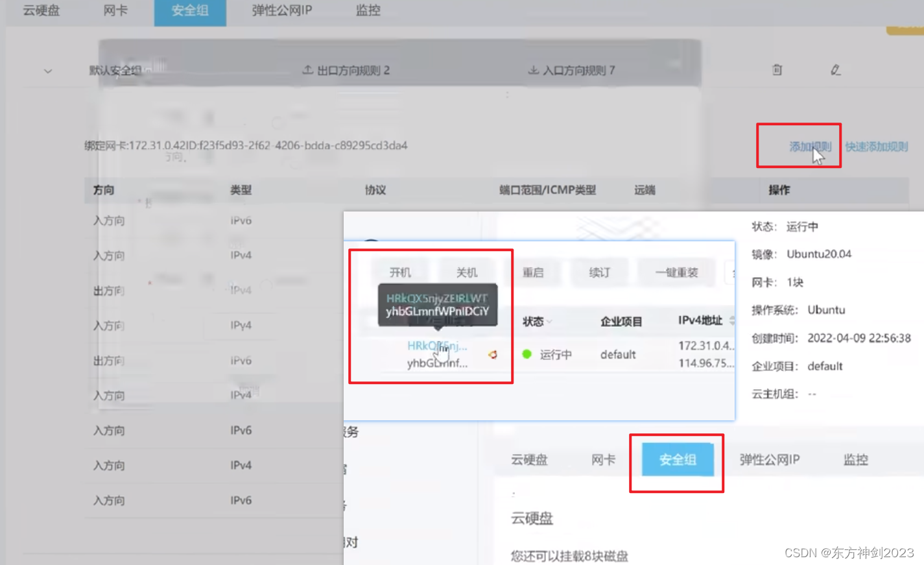Screen dimensions: 924x565
Task: Click the download icon beside 入口方向规则 7
Action: tap(533, 69)
